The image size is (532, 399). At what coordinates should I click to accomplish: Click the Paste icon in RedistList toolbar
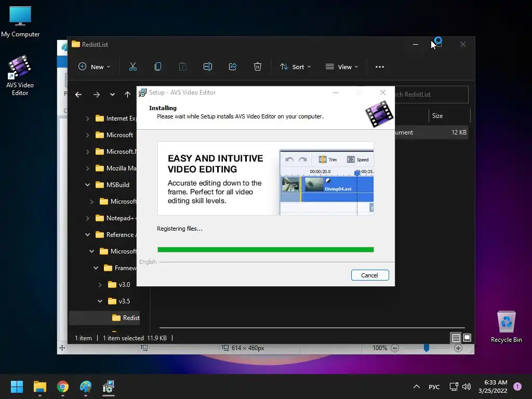coord(182,67)
